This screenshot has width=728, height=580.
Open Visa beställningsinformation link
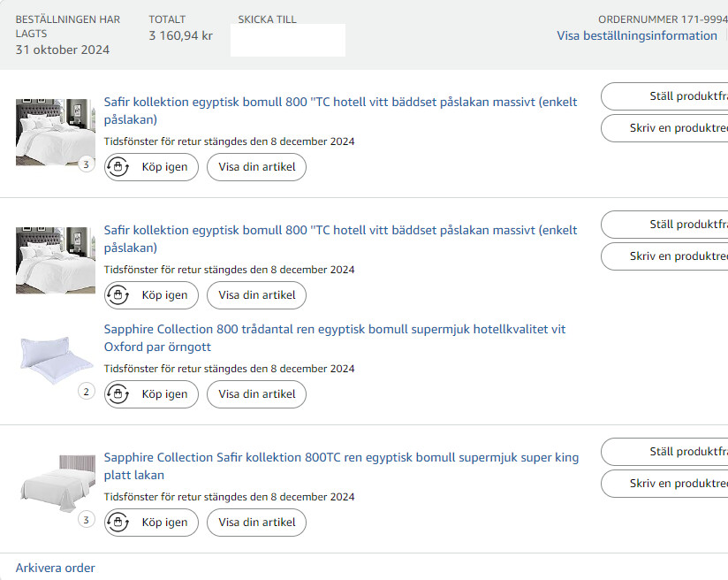coord(637,35)
